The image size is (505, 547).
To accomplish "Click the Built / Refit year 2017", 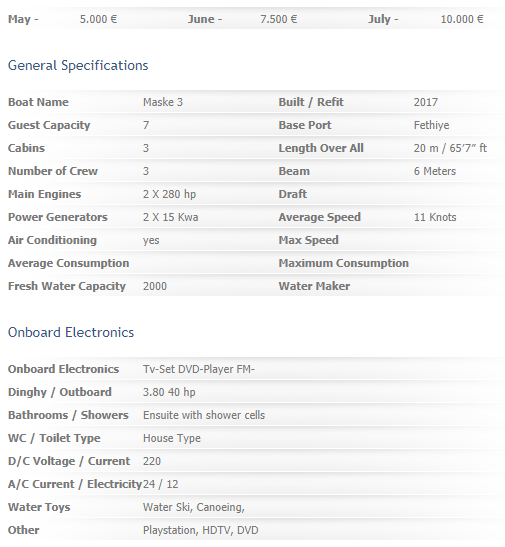I will pyautogui.click(x=426, y=102).
